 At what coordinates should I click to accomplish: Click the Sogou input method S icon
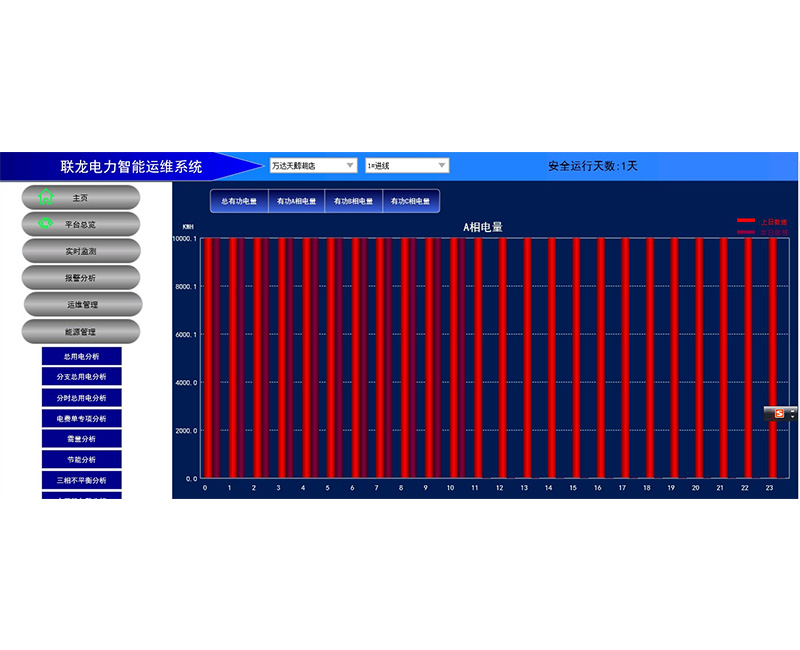click(x=779, y=413)
